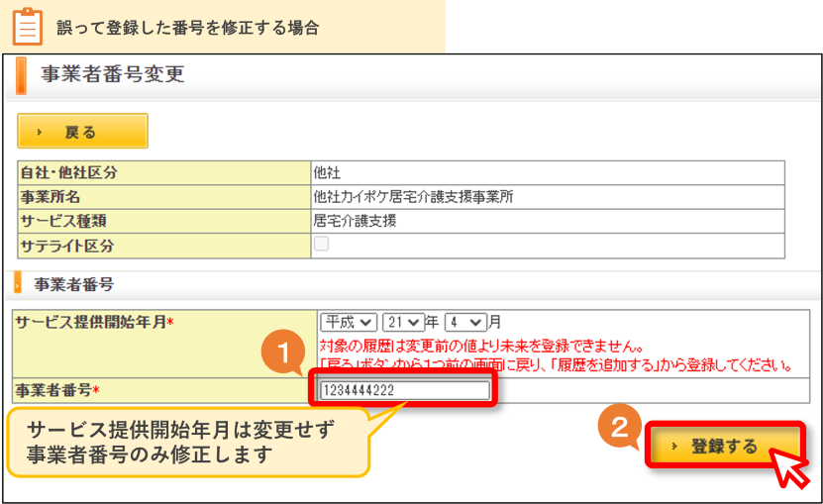Viewport: 823px width, 504px height.
Task: Click the 他社カイポケ居宅介護支援事業所 office name cell
Action: (x=548, y=197)
